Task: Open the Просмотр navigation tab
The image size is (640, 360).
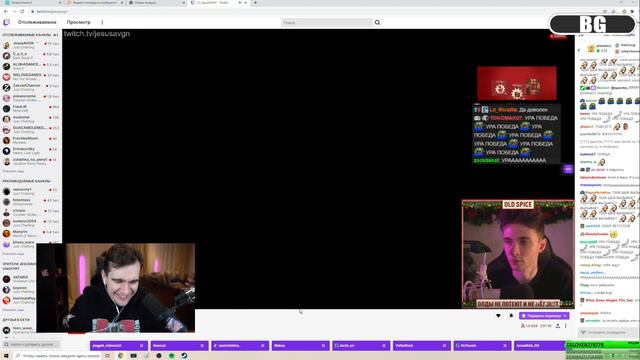Action: 78,22
